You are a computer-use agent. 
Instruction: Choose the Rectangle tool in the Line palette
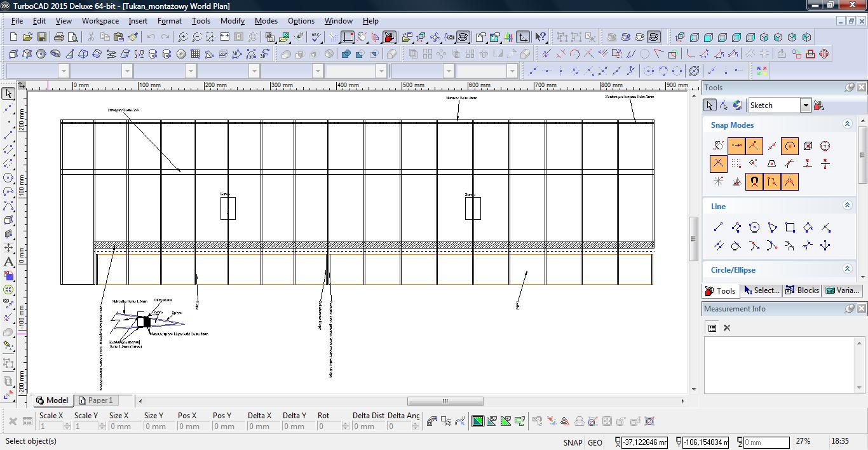point(790,228)
